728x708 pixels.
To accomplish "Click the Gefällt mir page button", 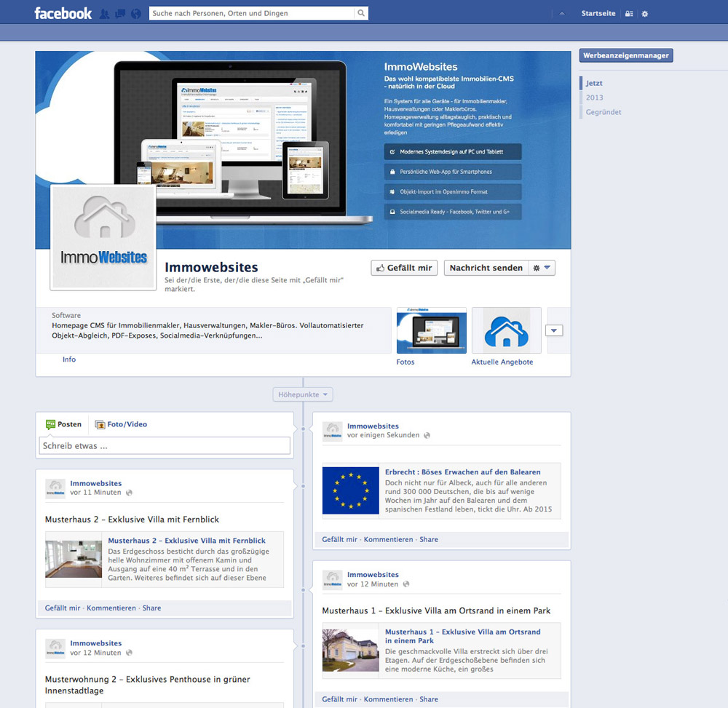I will pyautogui.click(x=404, y=268).
